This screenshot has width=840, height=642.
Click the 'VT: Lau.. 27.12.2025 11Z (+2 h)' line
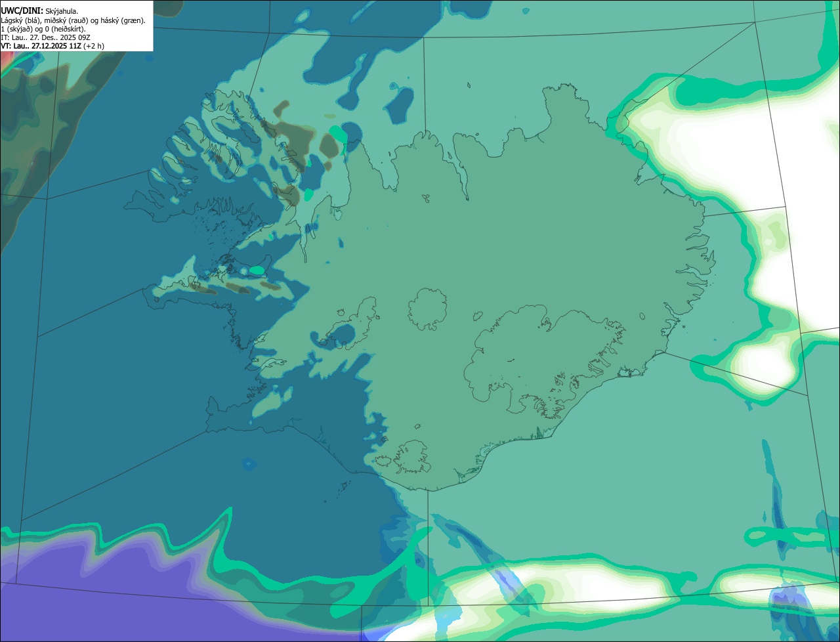(x=52, y=46)
